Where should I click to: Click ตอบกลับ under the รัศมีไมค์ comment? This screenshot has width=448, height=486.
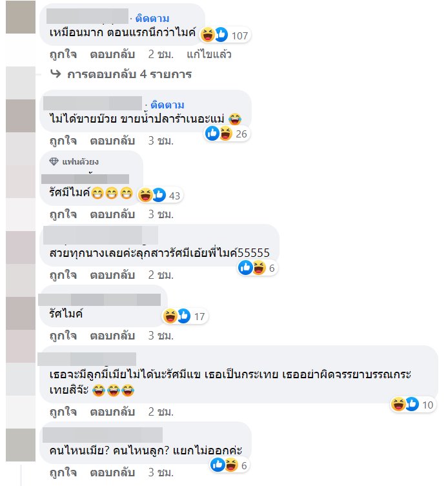point(112,214)
